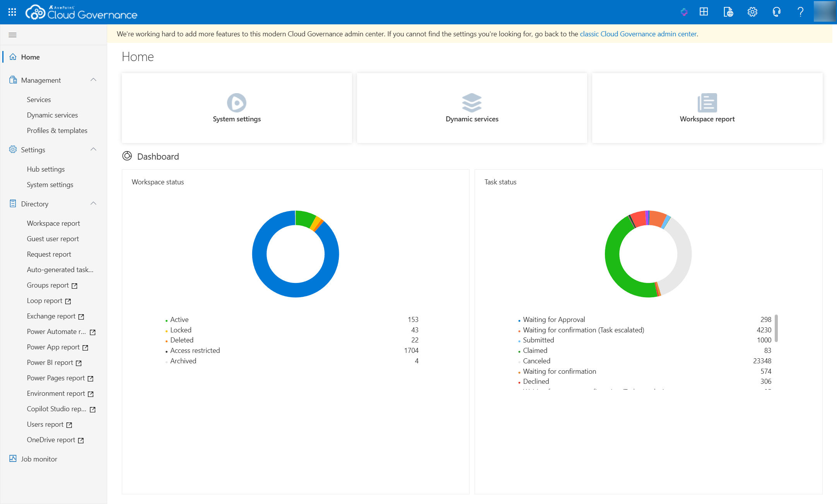Collapse the Settings section

coord(93,150)
